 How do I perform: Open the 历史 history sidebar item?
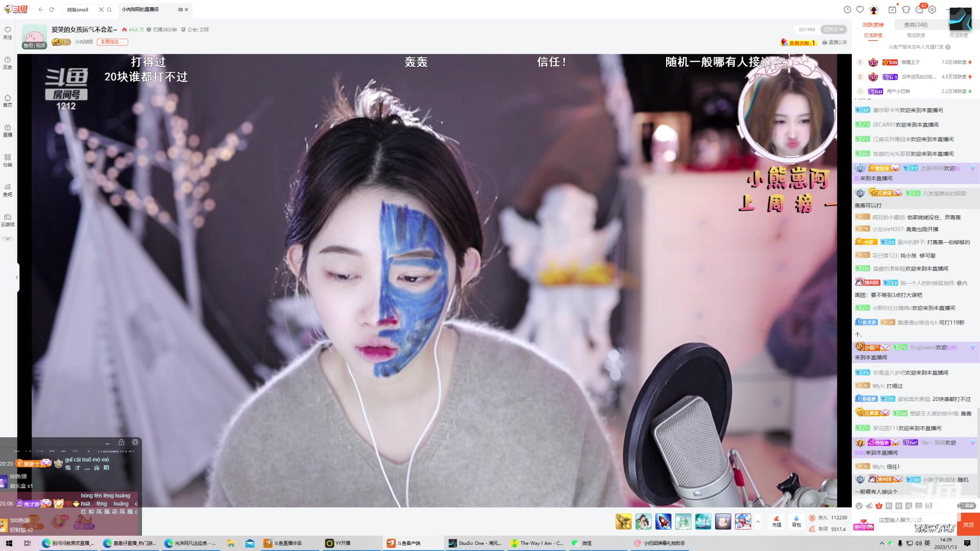(x=8, y=63)
